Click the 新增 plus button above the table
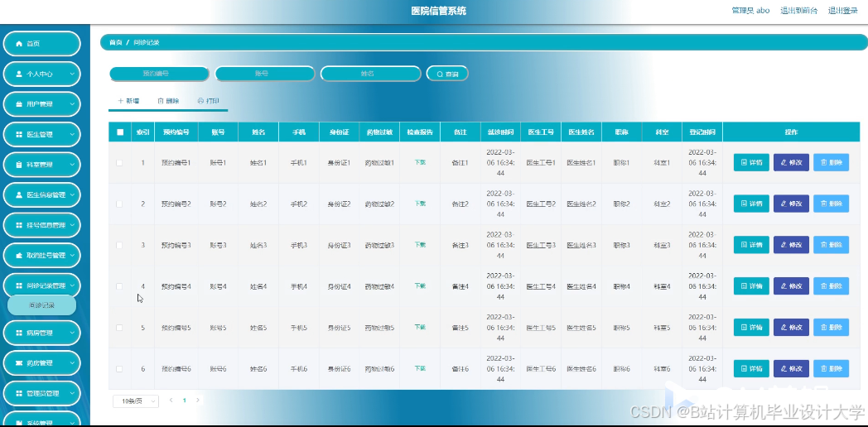 [128, 101]
